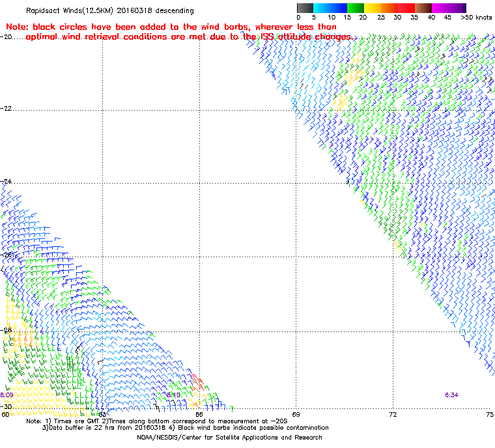Click the "0" label under the color bar
The width and height of the screenshot is (495, 448).
(x=299, y=18)
